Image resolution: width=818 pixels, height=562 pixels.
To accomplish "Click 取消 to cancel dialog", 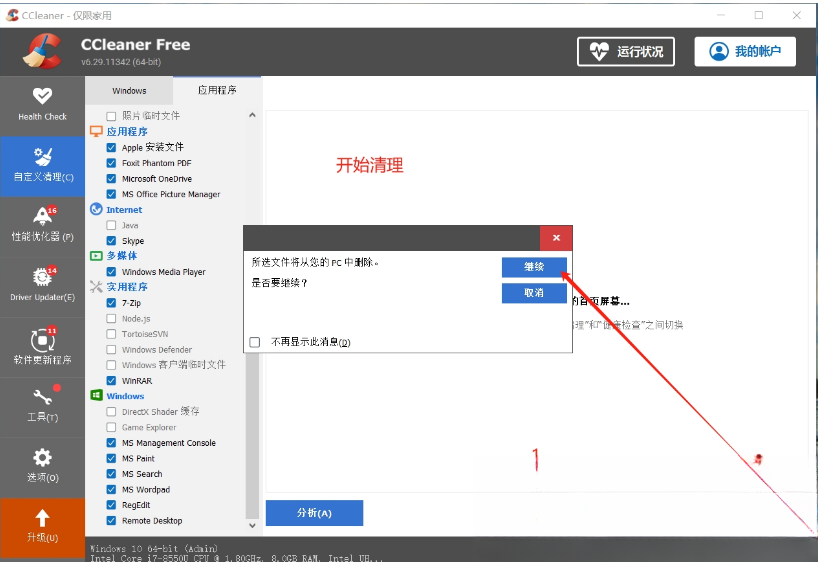I will coord(534,293).
